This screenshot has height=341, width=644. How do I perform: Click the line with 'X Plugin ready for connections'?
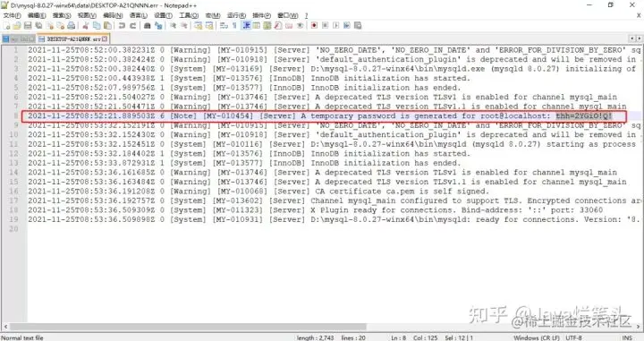pos(316,210)
